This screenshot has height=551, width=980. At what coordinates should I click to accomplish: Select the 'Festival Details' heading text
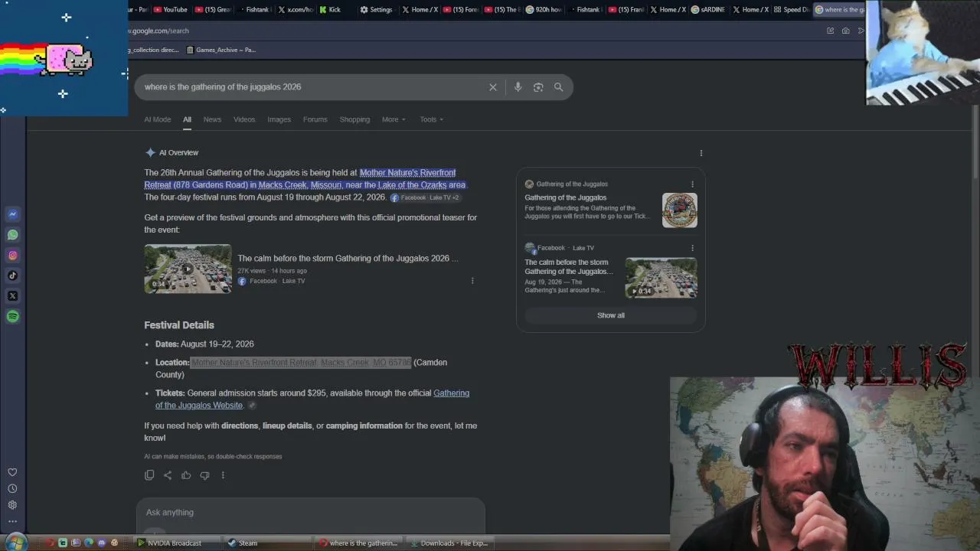pyautogui.click(x=179, y=325)
